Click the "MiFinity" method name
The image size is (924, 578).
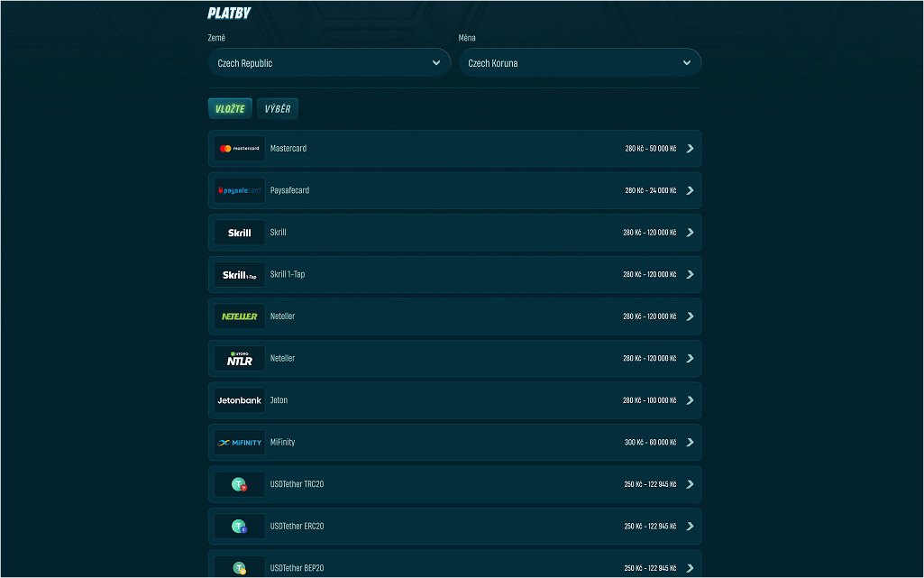coord(282,443)
